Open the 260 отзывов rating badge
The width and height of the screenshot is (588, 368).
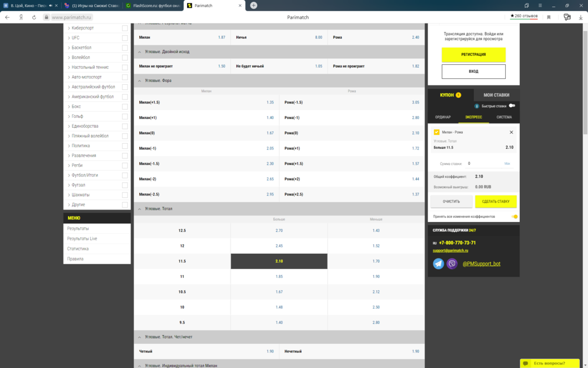[524, 16]
